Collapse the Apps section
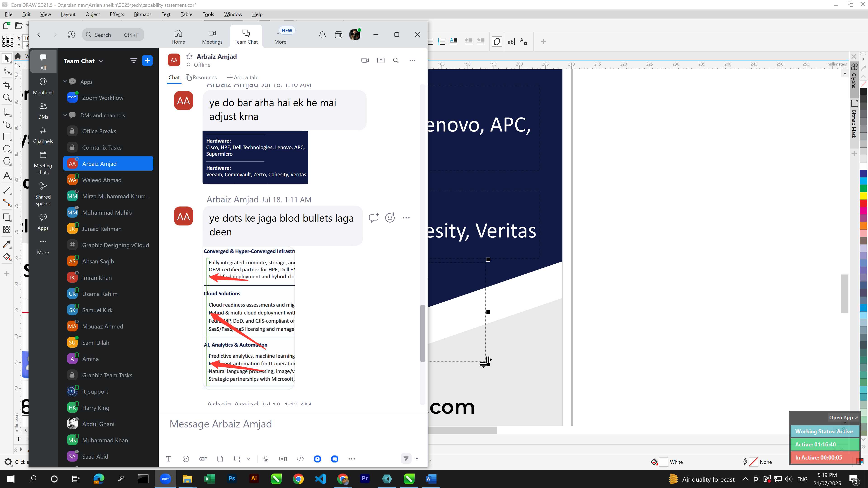 click(65, 82)
